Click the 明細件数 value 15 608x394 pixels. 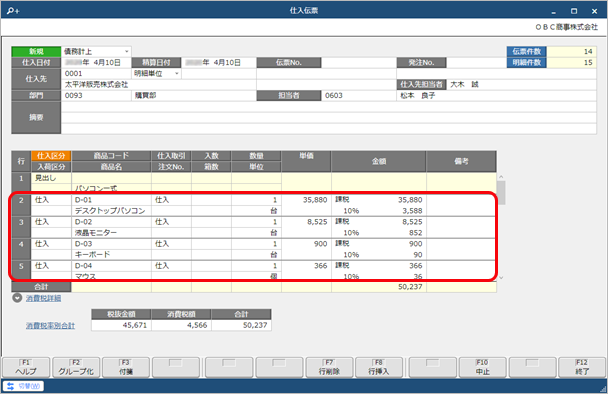(572, 62)
